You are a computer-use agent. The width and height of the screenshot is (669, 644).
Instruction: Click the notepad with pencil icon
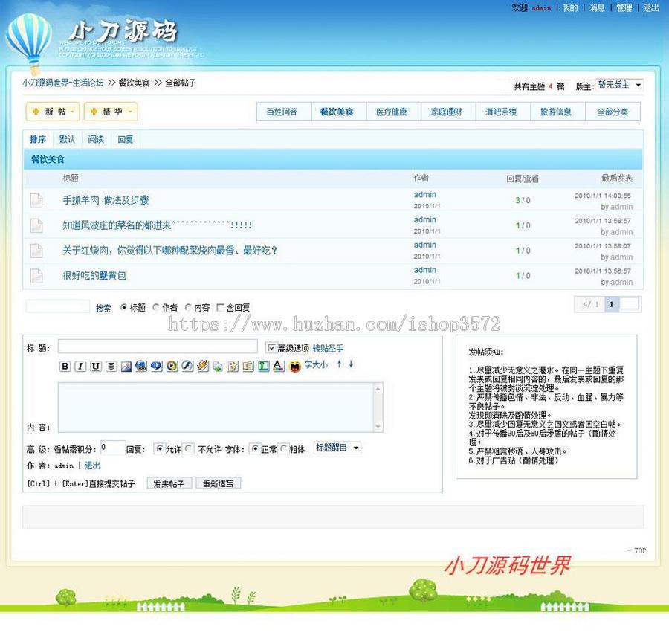click(x=233, y=366)
